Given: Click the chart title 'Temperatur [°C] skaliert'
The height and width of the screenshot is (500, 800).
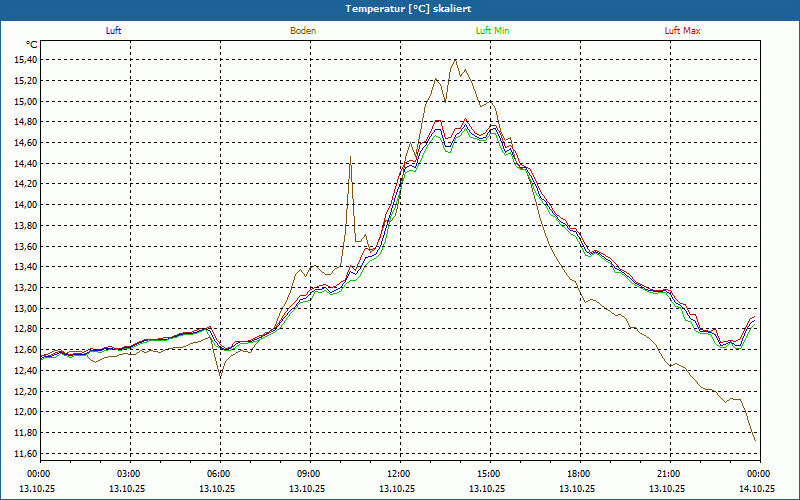Looking at the screenshot, I should coord(400,8).
